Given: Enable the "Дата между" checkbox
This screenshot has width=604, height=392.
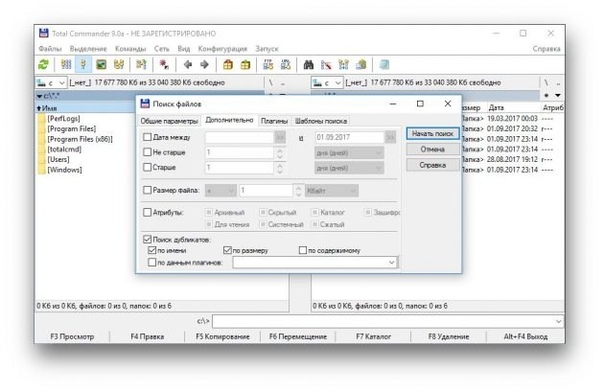Looking at the screenshot, I should (147, 137).
